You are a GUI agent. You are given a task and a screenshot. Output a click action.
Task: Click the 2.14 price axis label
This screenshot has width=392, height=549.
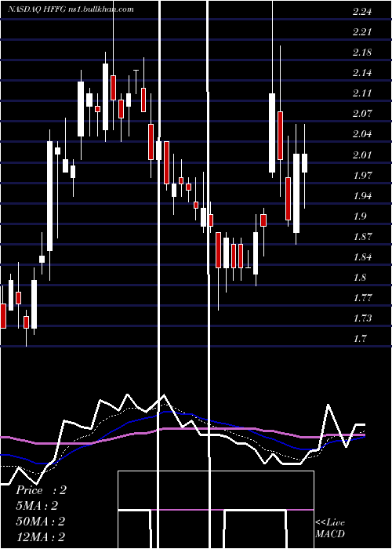[362, 73]
